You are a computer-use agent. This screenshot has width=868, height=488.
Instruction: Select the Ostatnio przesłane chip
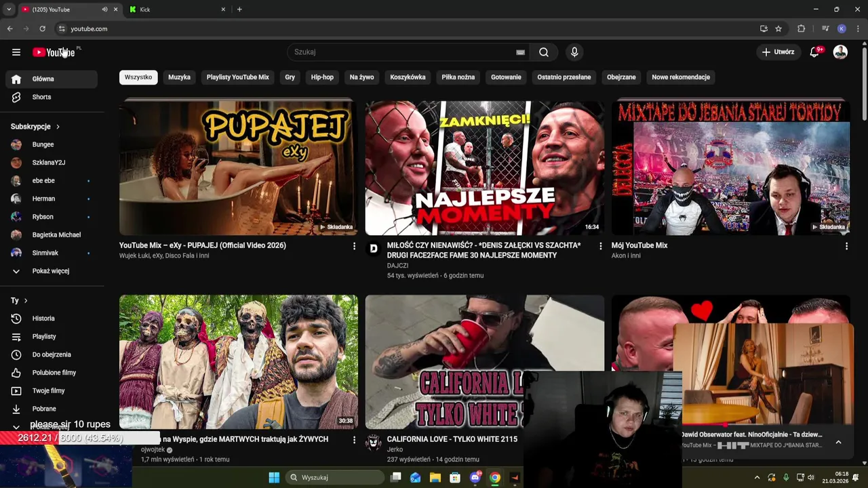pos(564,77)
